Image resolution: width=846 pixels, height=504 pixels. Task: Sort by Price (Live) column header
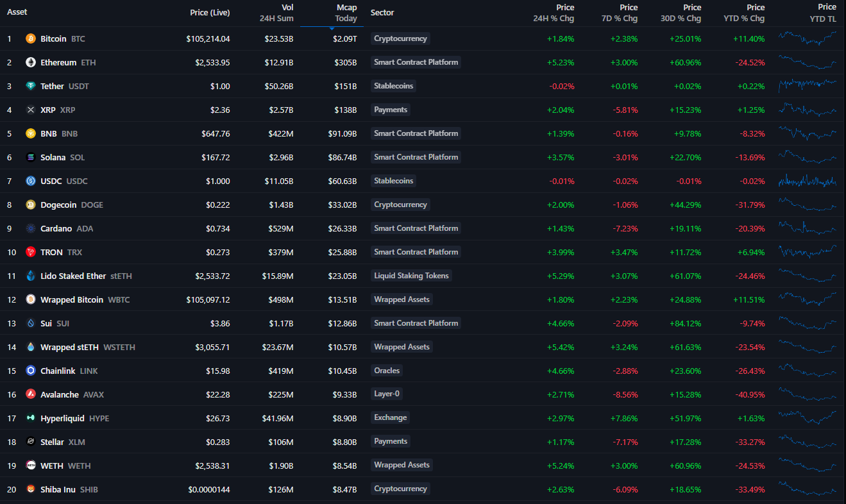point(210,13)
